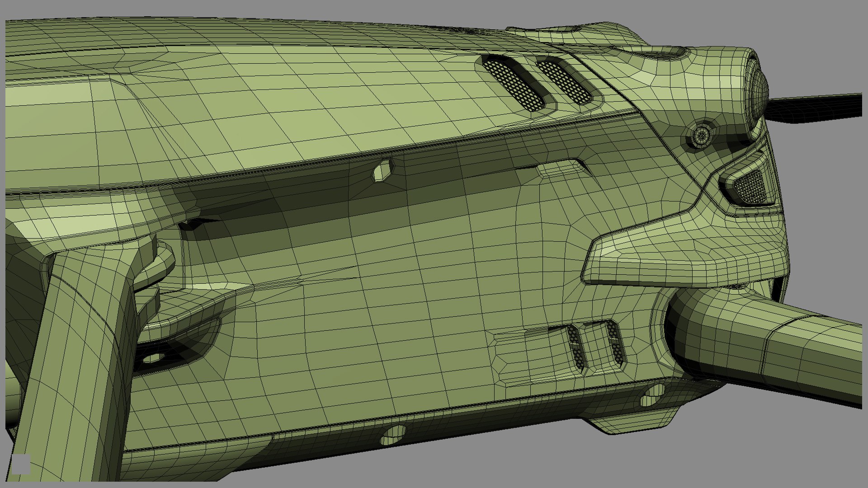Click the small gray square in viewport corner
The height and width of the screenshot is (488, 868).
coord(20,465)
